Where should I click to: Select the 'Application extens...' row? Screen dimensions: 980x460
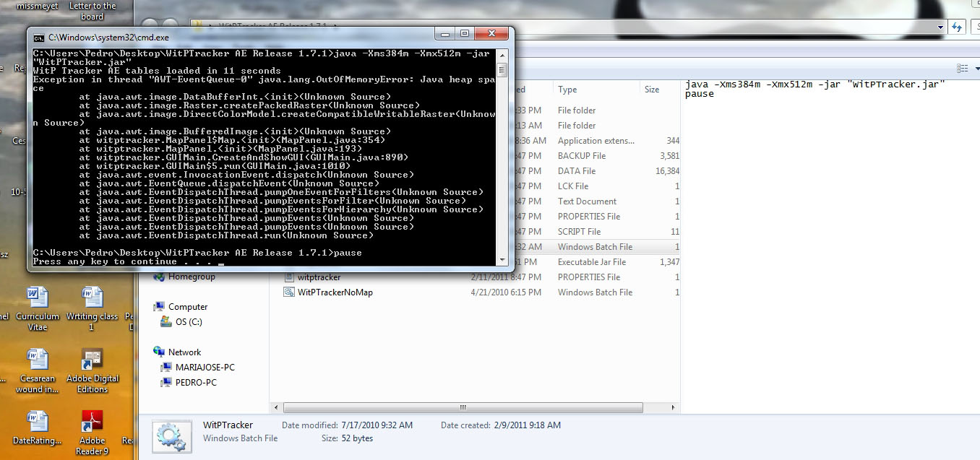coord(596,141)
